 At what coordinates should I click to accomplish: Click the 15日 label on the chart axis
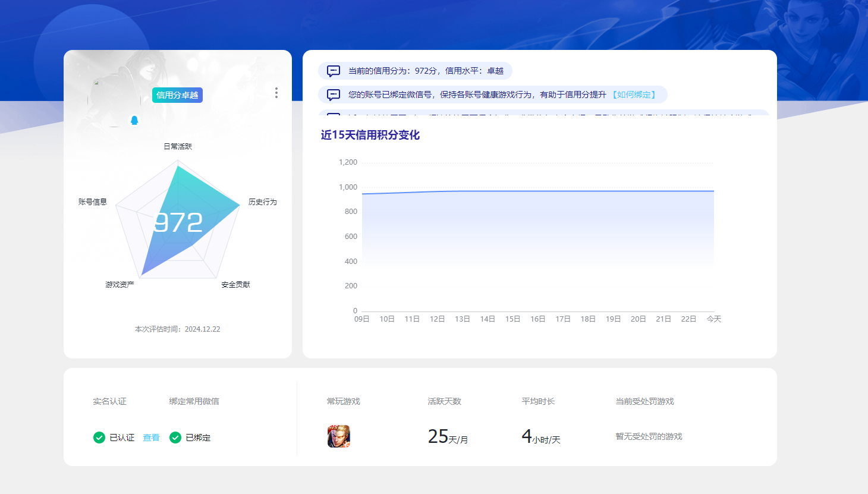[x=513, y=319]
